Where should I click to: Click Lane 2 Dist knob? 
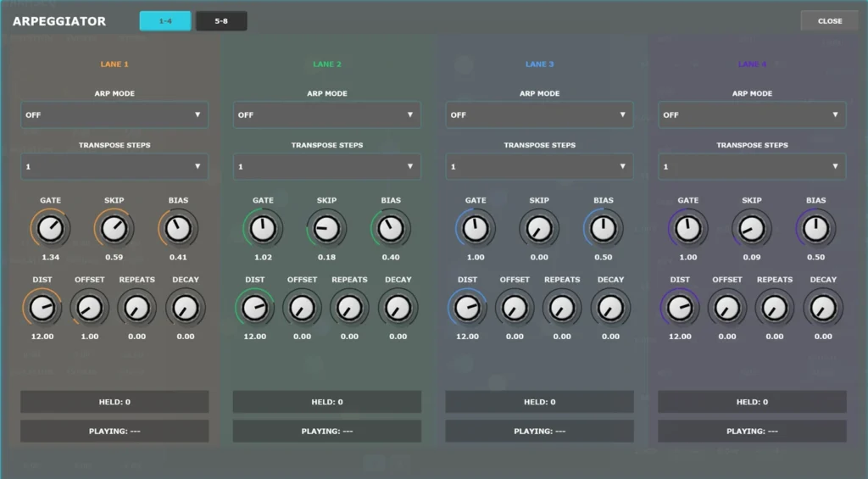254,308
